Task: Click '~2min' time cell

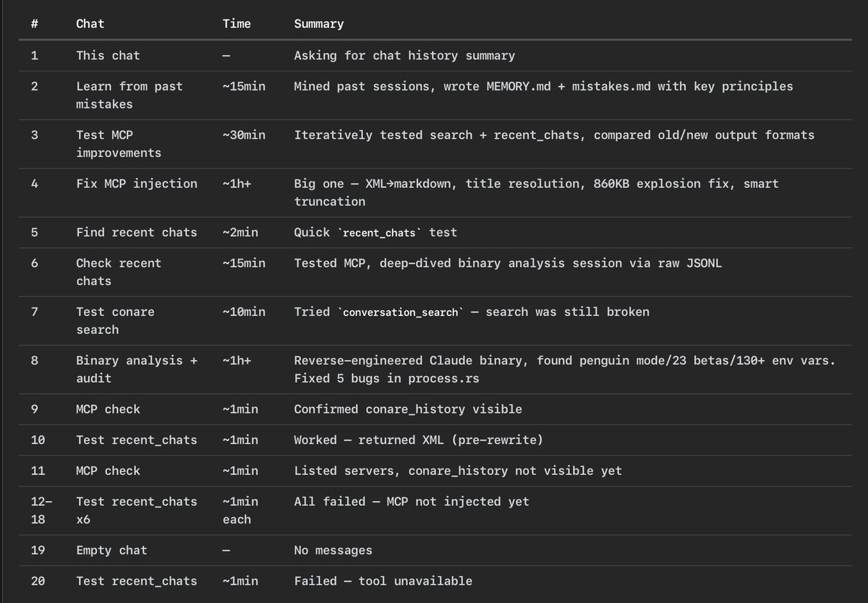Action: [x=240, y=233]
